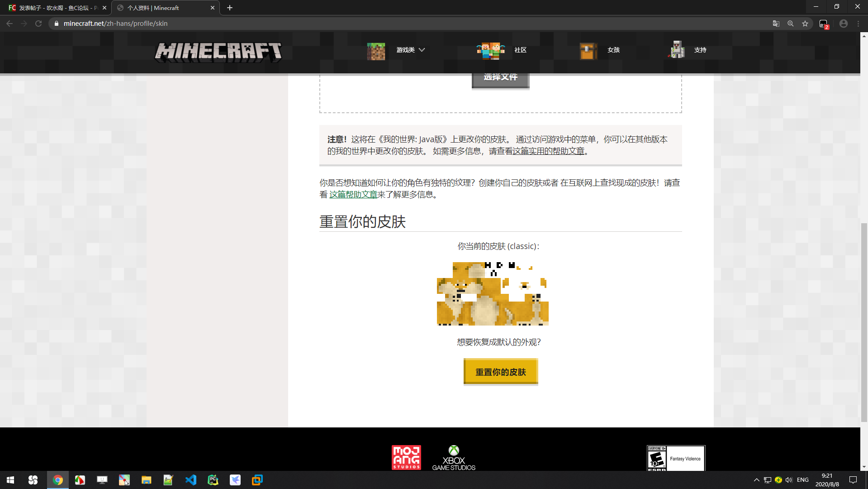Click the ESRB Everyone 10+ rating badge
Image resolution: width=868 pixels, height=489 pixels.
(676, 458)
